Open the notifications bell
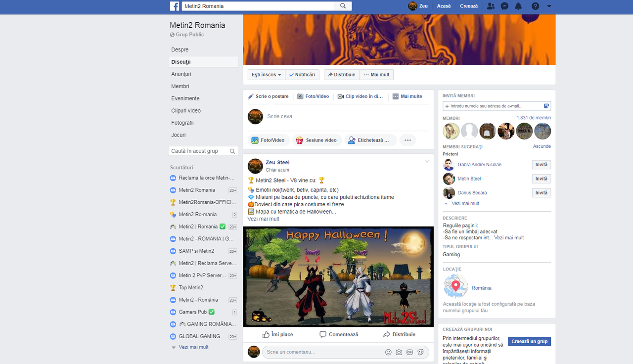The height and width of the screenshot is (364, 633). pos(518,6)
